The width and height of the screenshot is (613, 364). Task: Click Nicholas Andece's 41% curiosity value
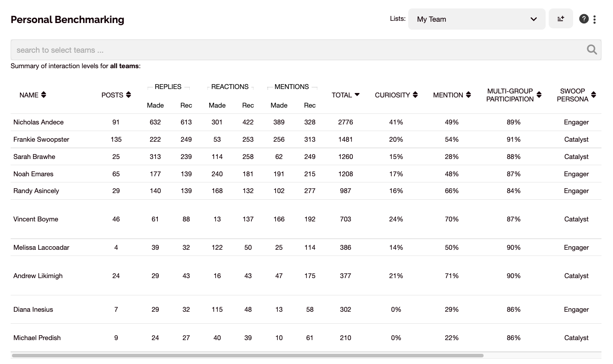point(396,122)
